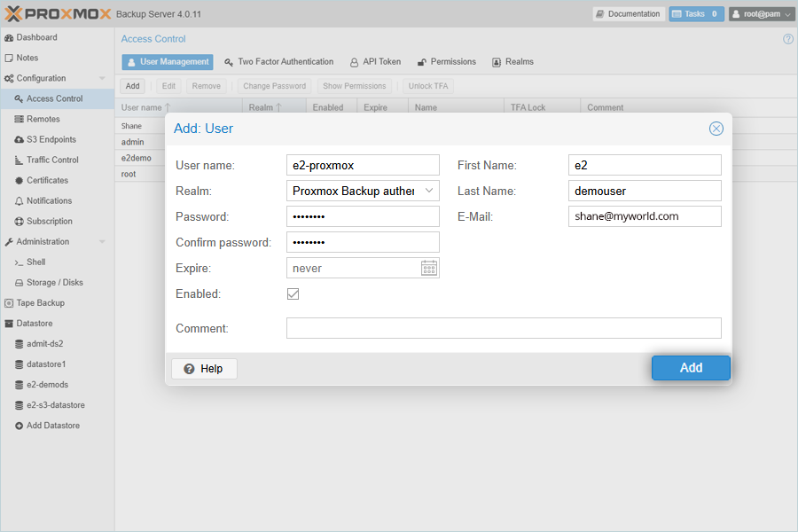The image size is (798, 532).
Task: Open Notifications bell item
Action: [x=49, y=201]
